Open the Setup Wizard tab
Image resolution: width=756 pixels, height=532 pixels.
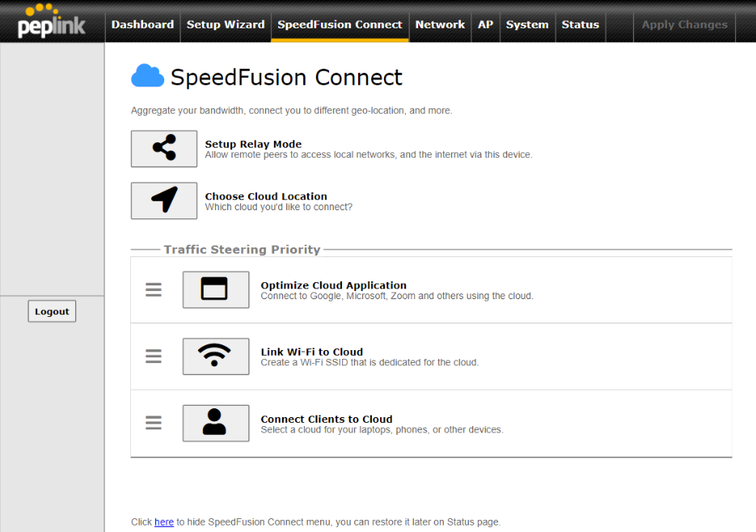[226, 24]
